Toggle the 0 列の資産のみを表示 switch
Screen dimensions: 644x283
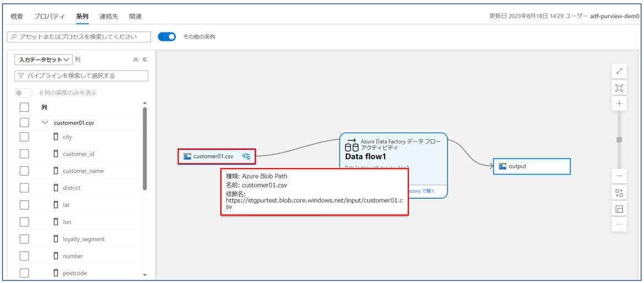point(23,93)
